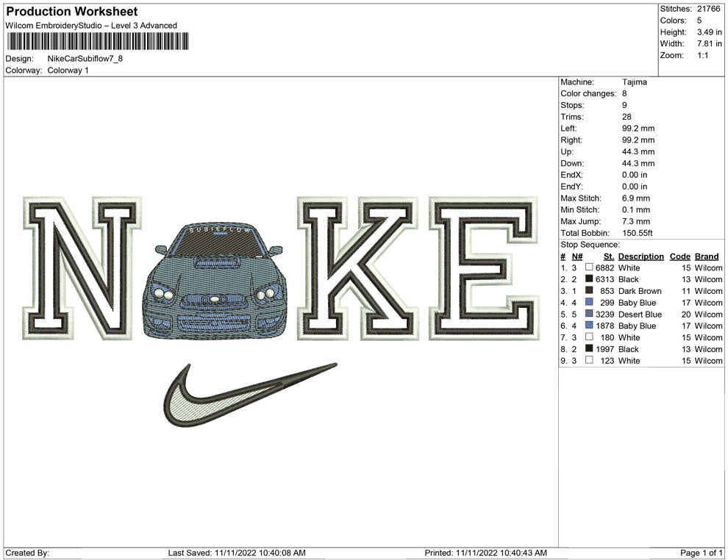Click the 'Color changes:' label
This screenshot has height=560, width=728.
coord(588,94)
